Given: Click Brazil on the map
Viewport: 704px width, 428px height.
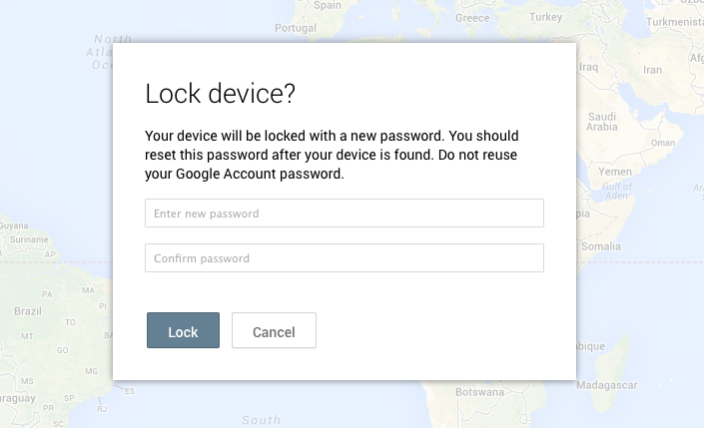Looking at the screenshot, I should 28,311.
